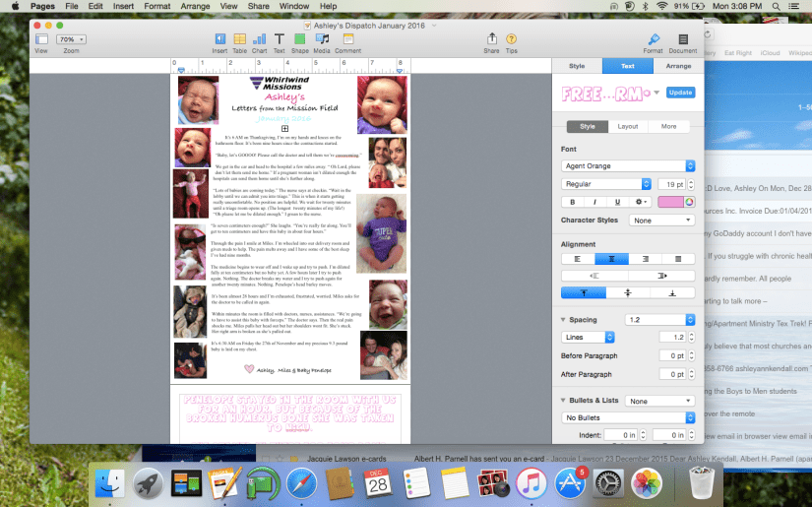Open the Regular typeface dropdown
The height and width of the screenshot is (507, 812).
pyautogui.click(x=606, y=184)
